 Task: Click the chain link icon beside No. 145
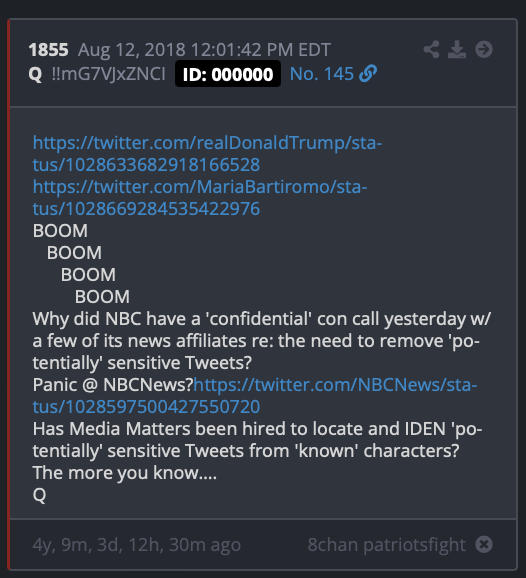(368, 73)
